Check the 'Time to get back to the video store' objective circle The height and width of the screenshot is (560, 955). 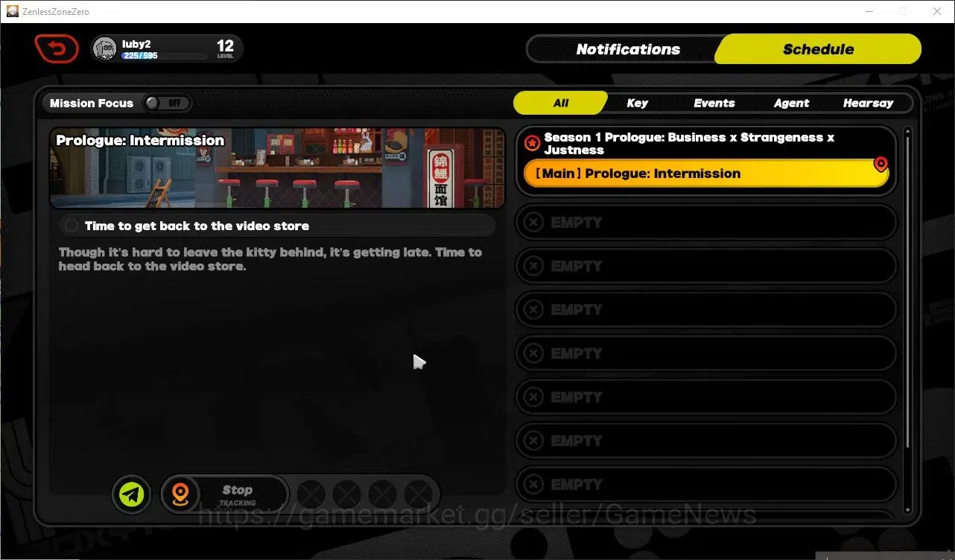(x=72, y=226)
